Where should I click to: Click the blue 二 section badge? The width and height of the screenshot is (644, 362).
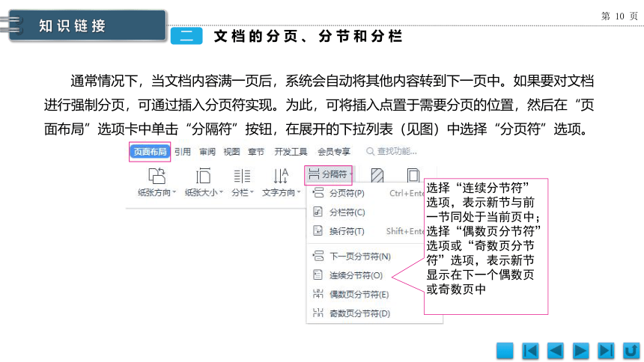click(x=186, y=36)
